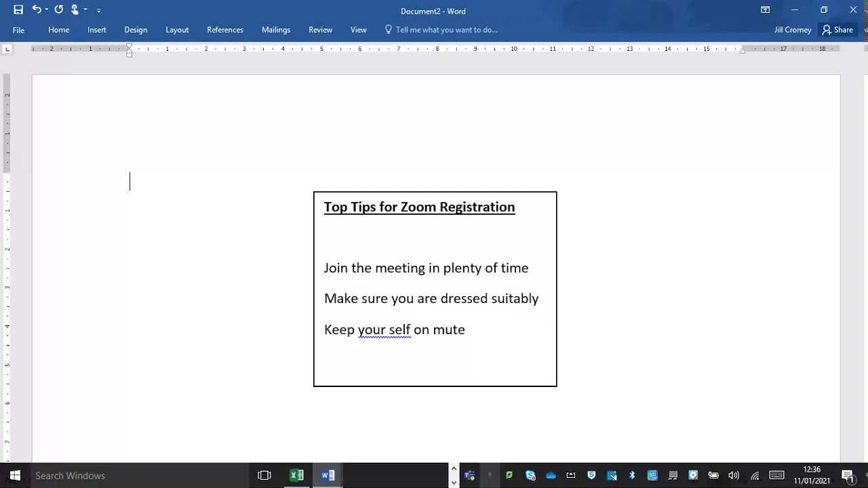Switch to the Home ribbon tab
This screenshot has width=868, height=488.
[59, 30]
